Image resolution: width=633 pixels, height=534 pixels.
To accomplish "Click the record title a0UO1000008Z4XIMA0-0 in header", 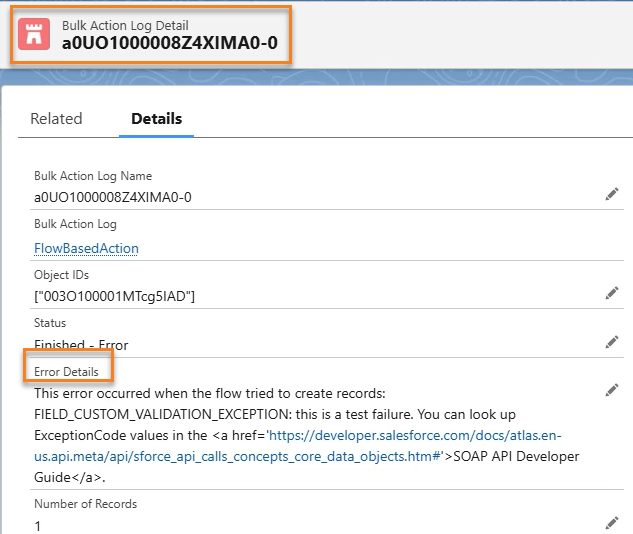I will click(169, 44).
